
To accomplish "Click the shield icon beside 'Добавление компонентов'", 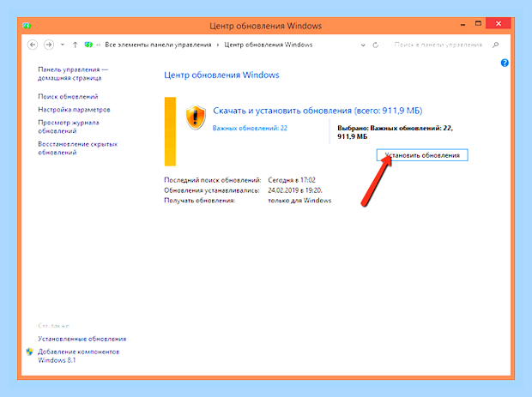I will pyautogui.click(x=29, y=352).
